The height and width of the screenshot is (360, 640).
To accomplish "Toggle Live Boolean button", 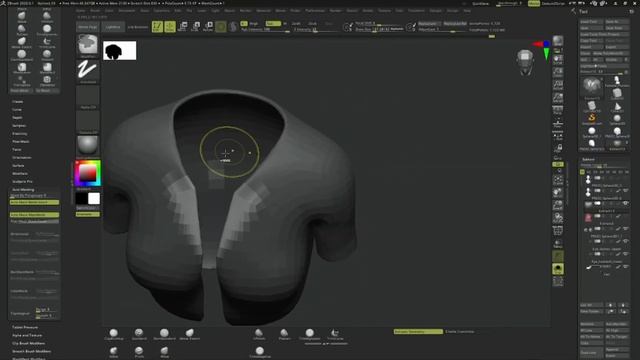I will [138, 27].
